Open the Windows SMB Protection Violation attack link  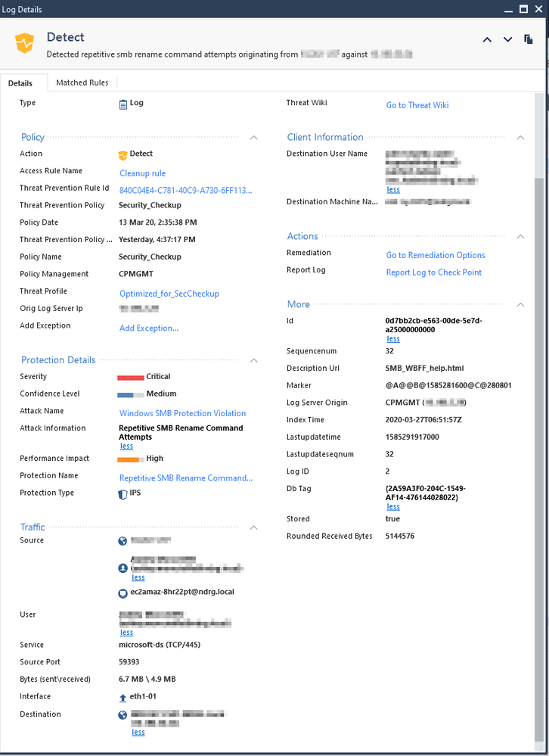click(x=182, y=413)
